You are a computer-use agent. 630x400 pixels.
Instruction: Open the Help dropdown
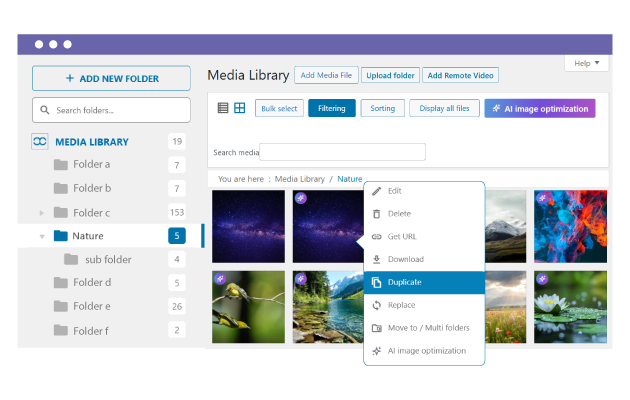(x=586, y=63)
